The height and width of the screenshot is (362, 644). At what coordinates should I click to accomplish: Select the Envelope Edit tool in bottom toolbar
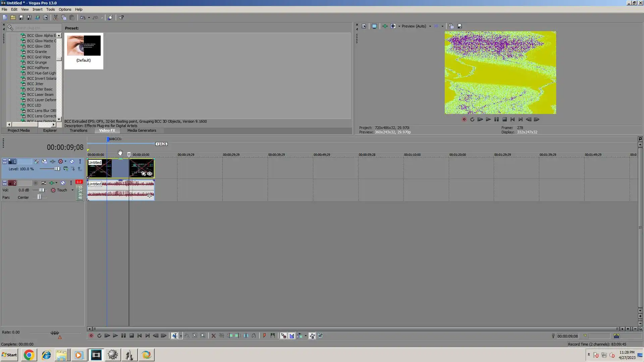coord(187,336)
